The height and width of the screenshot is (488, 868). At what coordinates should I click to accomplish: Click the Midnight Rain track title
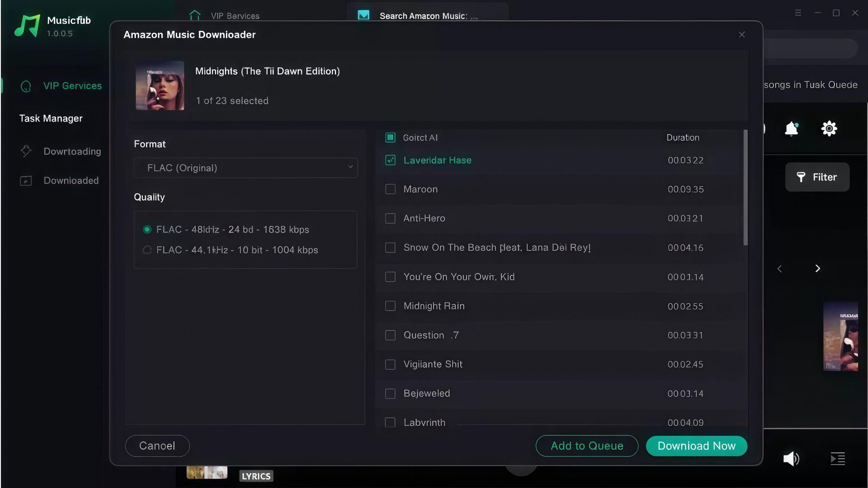pyautogui.click(x=434, y=306)
